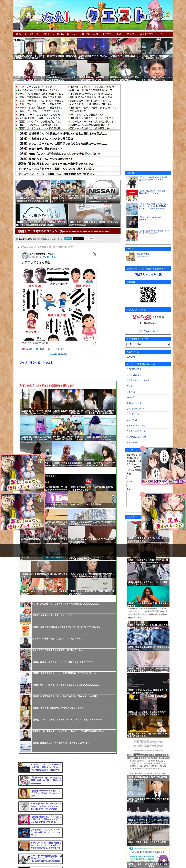Viewport: 186px width, 868px height.
Task: Open the 2chまとめのまとめMM link
Action: [138, 380]
